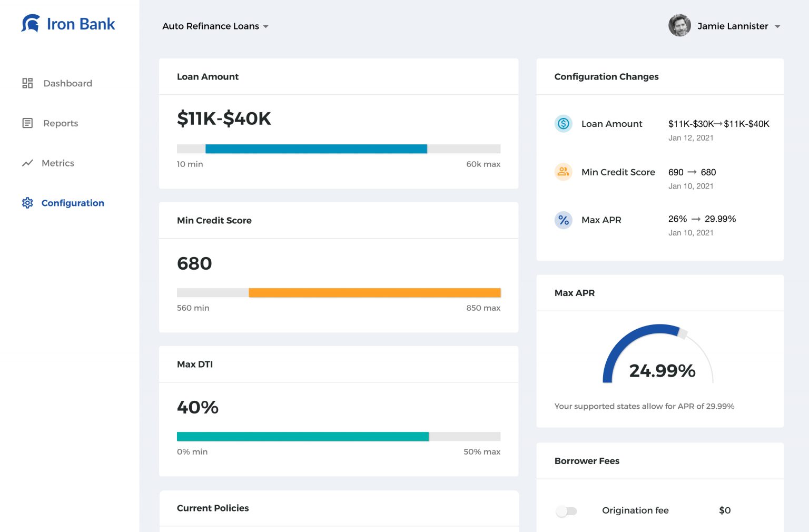The width and height of the screenshot is (809, 532).
Task: Click the supported states APR note
Action: coord(644,407)
